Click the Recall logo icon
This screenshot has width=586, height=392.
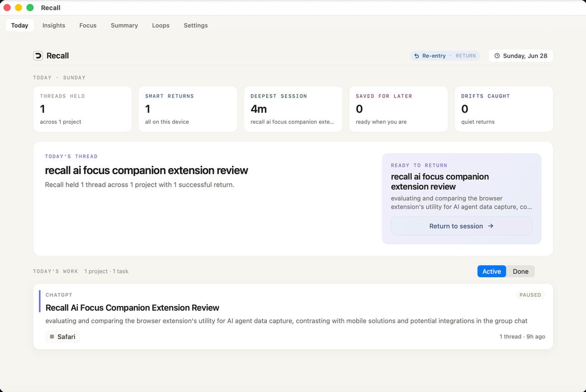point(38,56)
